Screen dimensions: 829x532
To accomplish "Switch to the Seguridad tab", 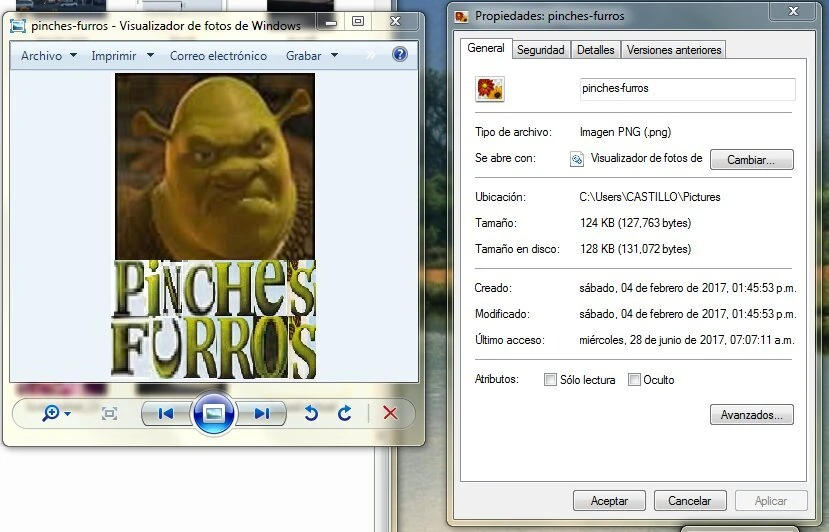I will (540, 50).
